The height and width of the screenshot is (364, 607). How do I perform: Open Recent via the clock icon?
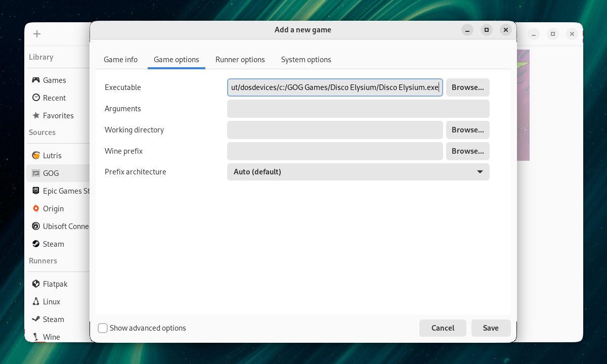[x=36, y=98]
